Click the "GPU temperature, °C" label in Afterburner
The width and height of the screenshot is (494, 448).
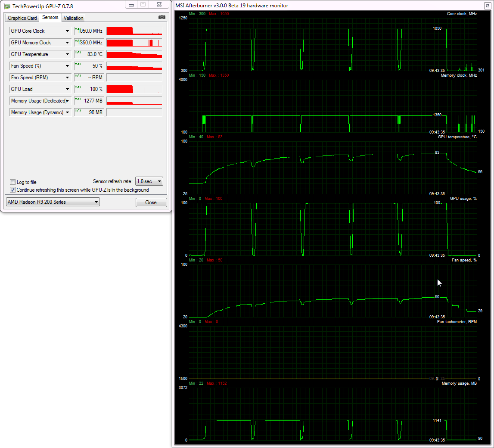(457, 137)
